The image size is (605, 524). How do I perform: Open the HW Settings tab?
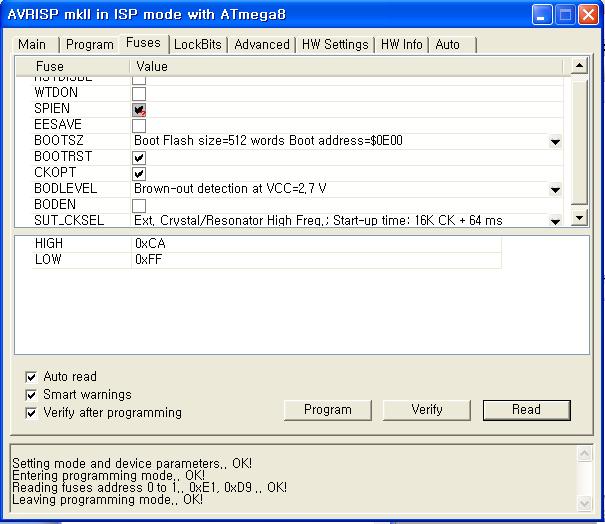335,44
